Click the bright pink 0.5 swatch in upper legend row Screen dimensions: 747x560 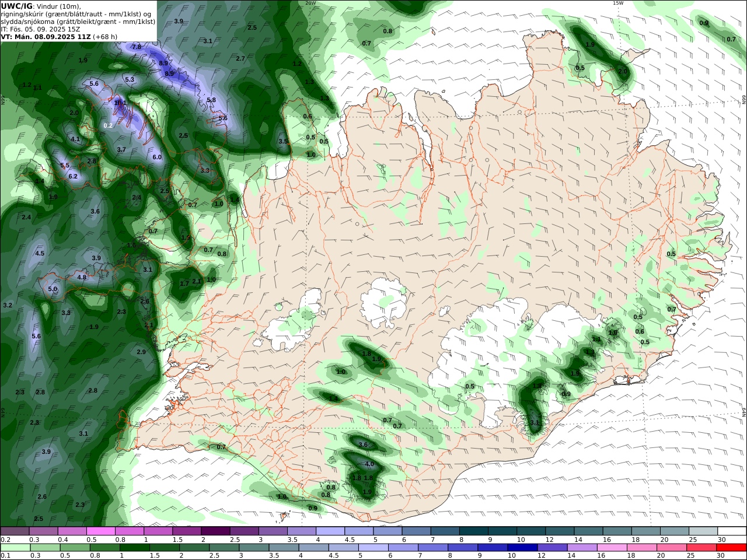pyautogui.click(x=101, y=531)
